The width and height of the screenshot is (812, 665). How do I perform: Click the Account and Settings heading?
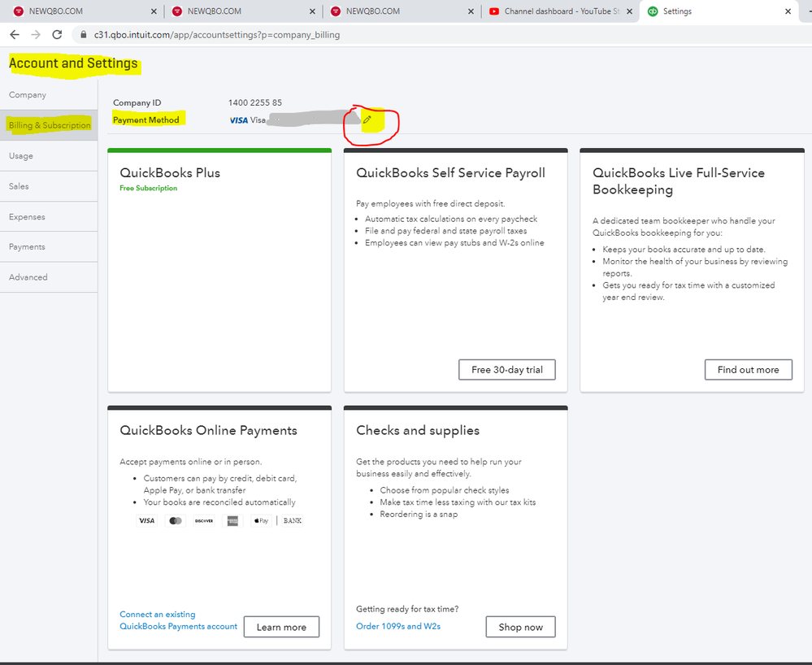click(x=73, y=63)
